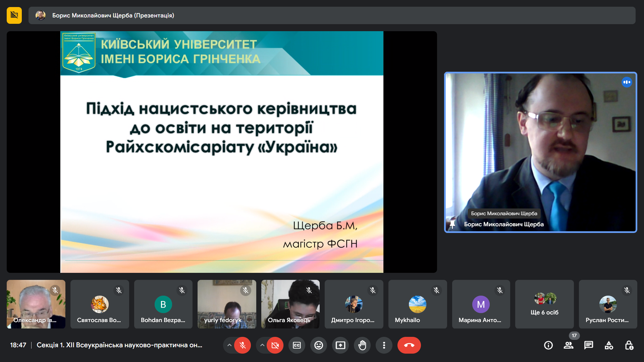The width and height of the screenshot is (644, 362).
Task: Open the 'Ще 6 осіб' participants tile
Action: [x=544, y=304]
